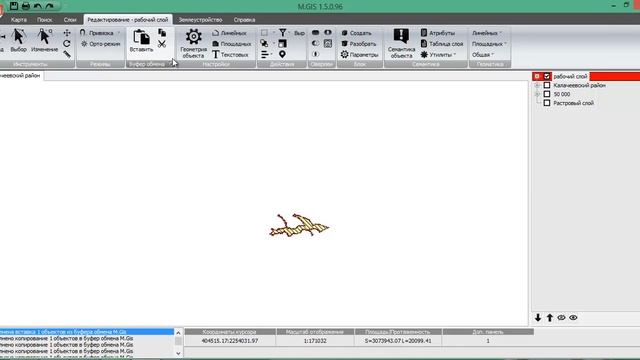
Task: Click the top-right ellipse overlay icon in Оверлеи
Action: [x=328, y=32]
